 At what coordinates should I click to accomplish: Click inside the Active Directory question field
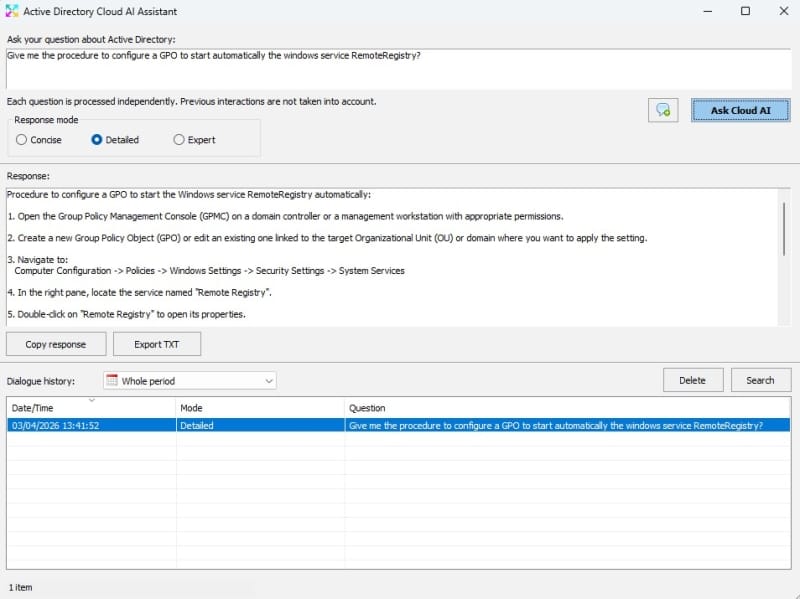click(x=400, y=68)
